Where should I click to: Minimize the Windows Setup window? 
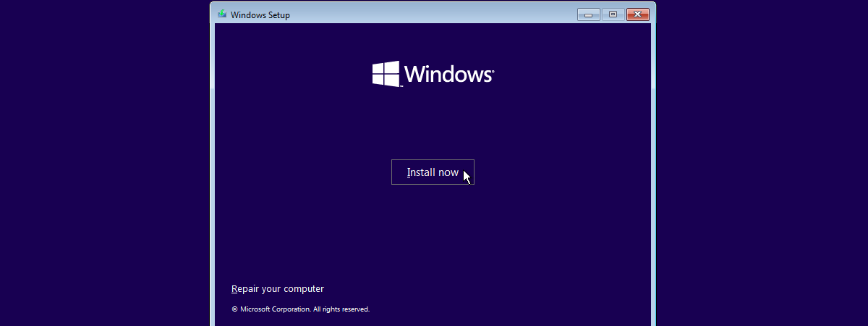pos(589,14)
